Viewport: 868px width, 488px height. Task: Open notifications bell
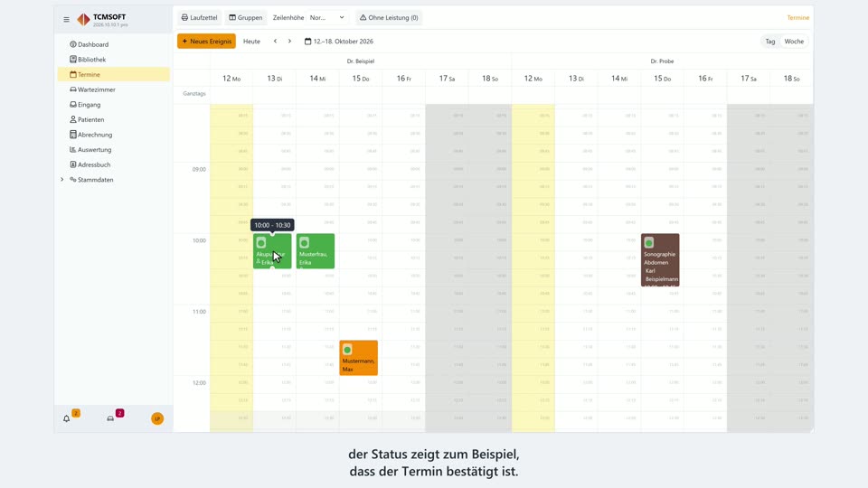66,418
